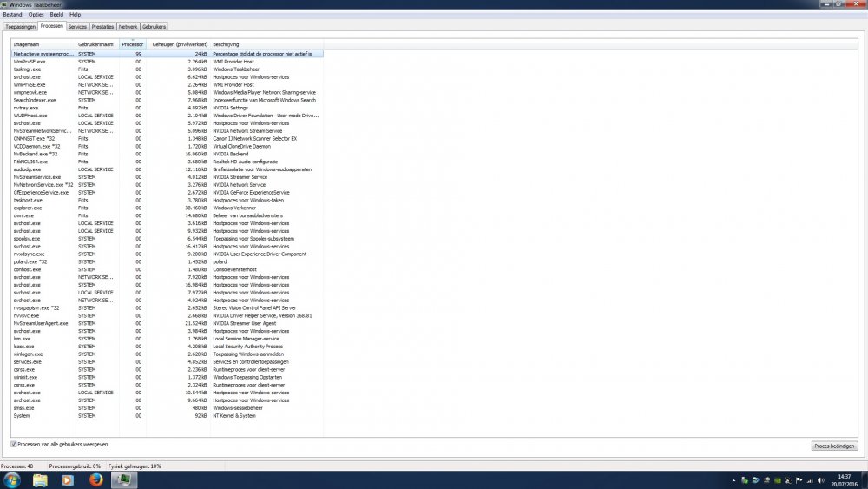Select the services.exe process
This screenshot has height=489, width=868.
[x=168, y=362]
